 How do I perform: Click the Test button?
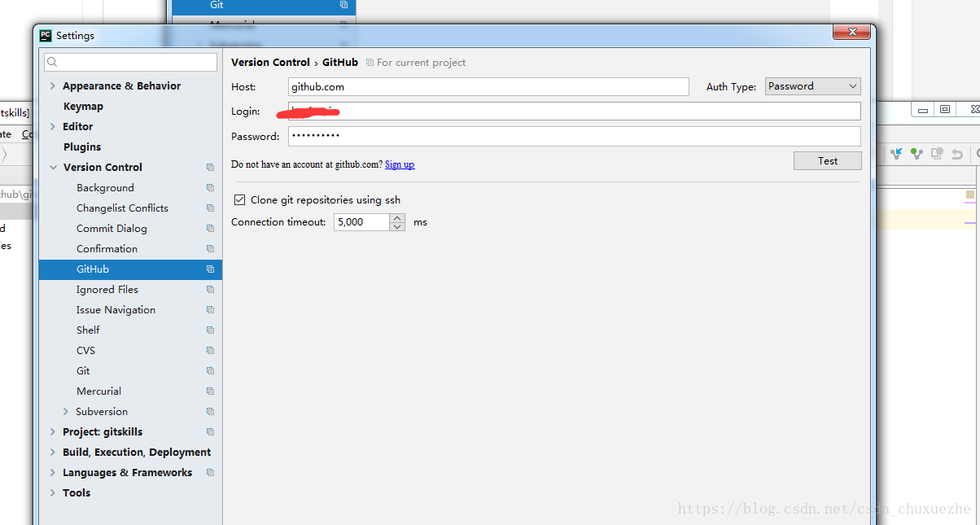[827, 160]
